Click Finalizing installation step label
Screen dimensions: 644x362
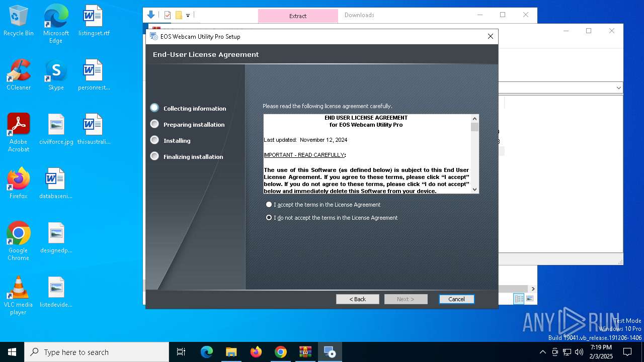pos(193,157)
